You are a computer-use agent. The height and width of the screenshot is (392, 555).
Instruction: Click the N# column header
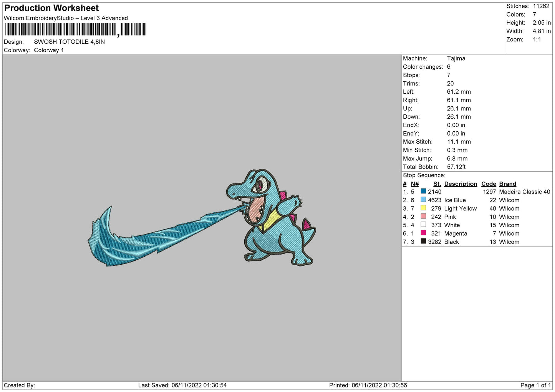[414, 184]
